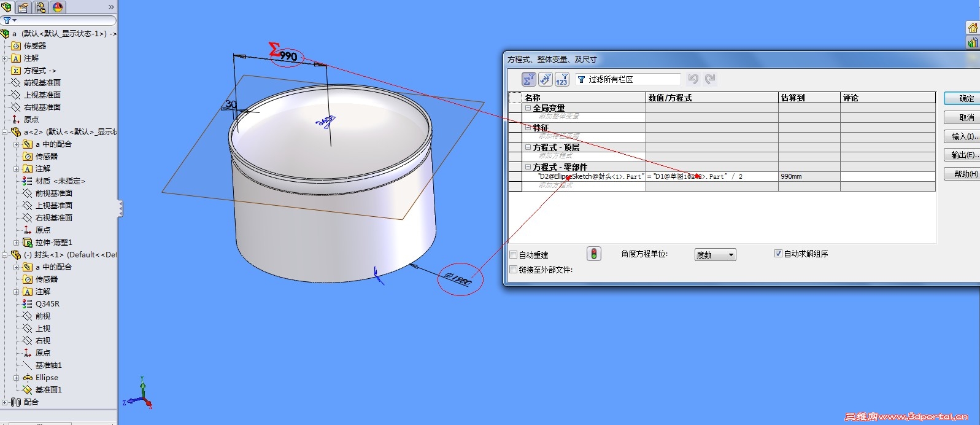
Task: Open the 度数 angle unit dropdown
Action: (716, 255)
